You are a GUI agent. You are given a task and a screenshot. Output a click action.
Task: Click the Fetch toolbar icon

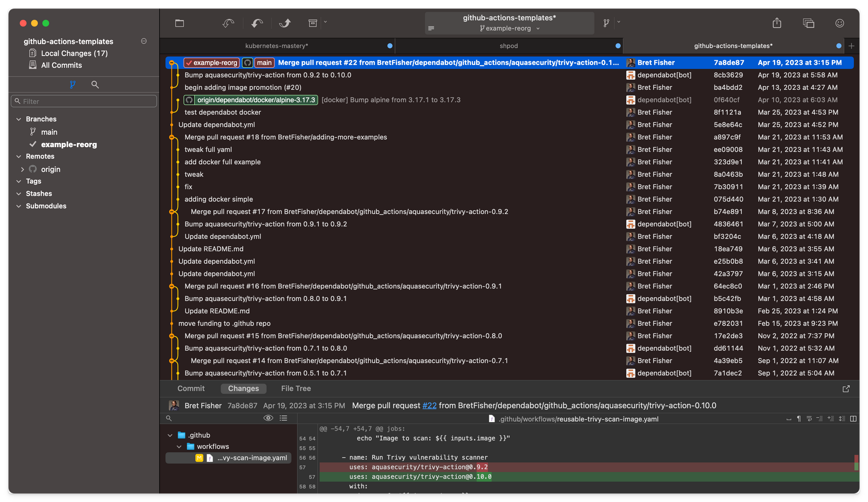228,23
